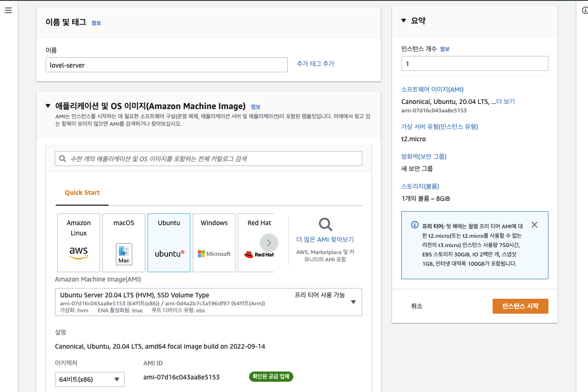Open 정보 link next to 인스턴스 개수

point(445,49)
